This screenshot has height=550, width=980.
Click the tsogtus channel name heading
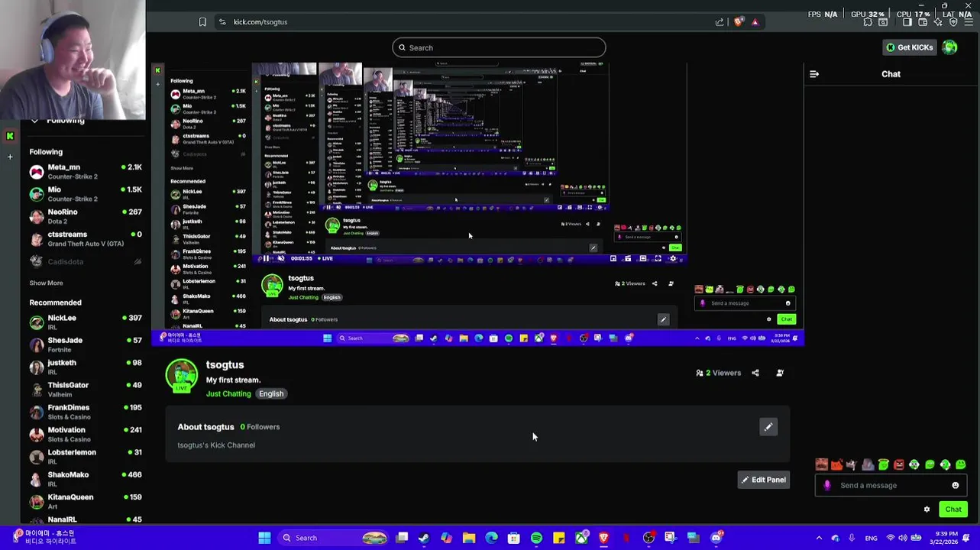pyautogui.click(x=225, y=365)
